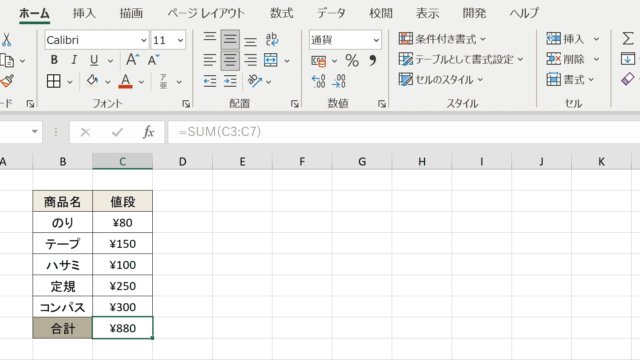Decrease font size with small A icon
640x360 pixels.
(153, 60)
